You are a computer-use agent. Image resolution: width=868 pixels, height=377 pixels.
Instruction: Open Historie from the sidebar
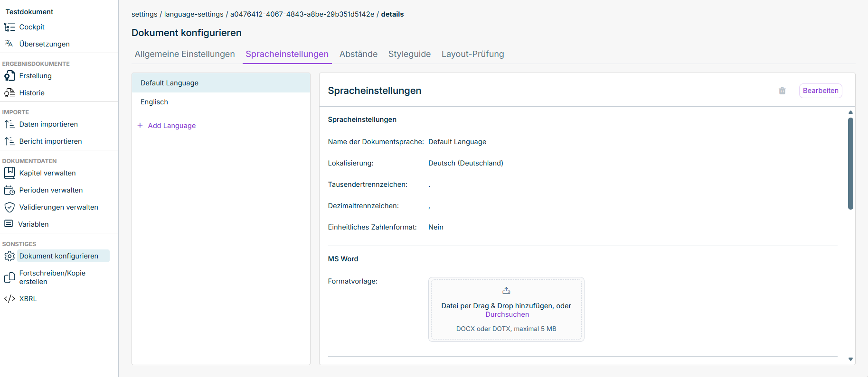(32, 93)
